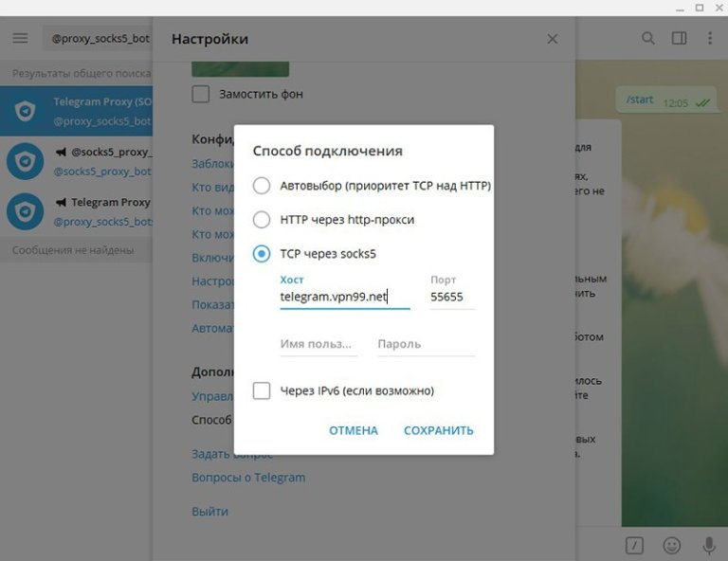Click the microphone voice message icon

[708, 545]
